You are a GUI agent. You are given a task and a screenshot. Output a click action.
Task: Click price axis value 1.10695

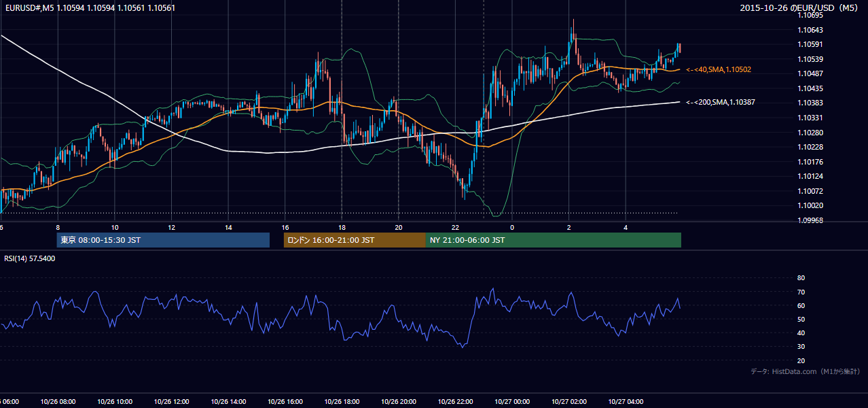tap(810, 15)
